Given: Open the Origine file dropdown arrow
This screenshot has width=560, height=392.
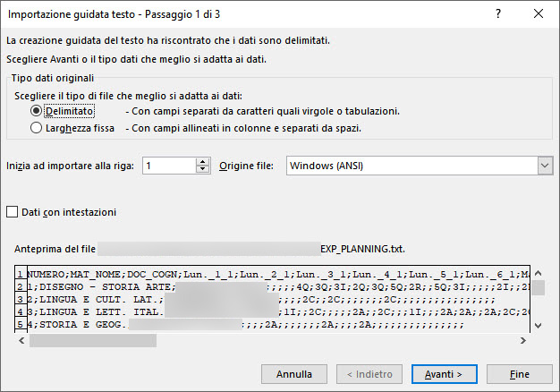Looking at the screenshot, I should tap(545, 166).
